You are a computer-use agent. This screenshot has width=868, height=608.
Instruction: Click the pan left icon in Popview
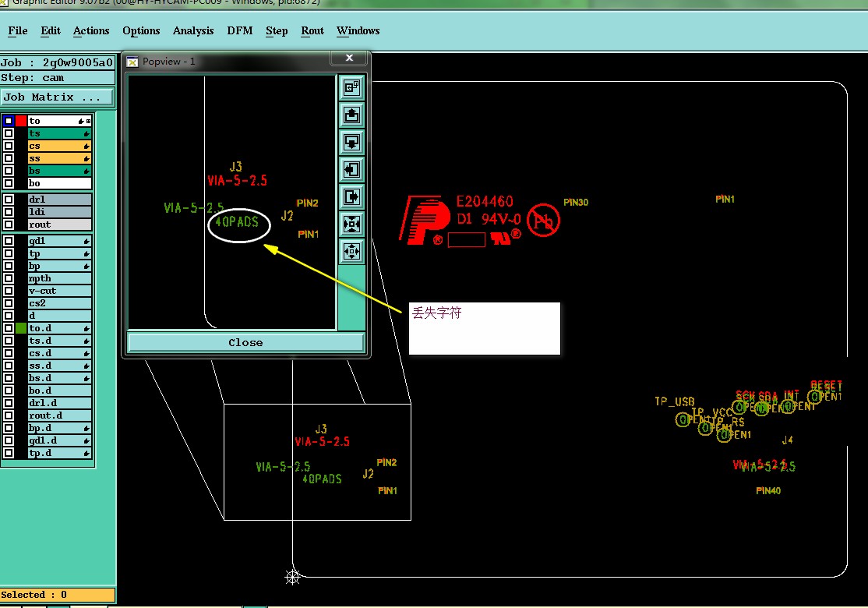[351, 169]
